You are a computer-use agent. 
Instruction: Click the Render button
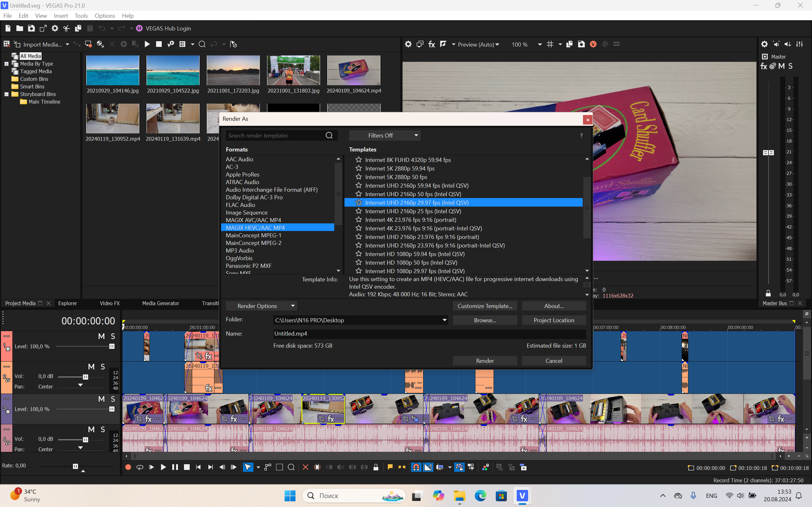(x=485, y=361)
